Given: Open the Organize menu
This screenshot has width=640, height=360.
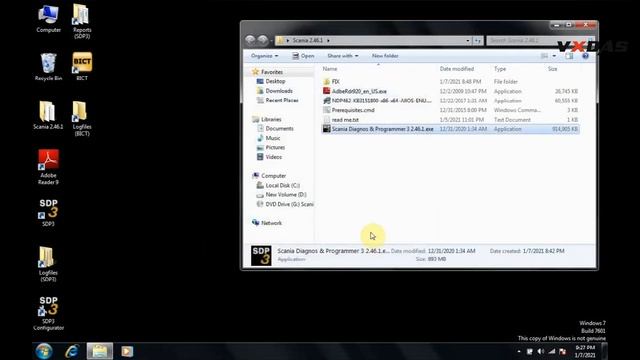Looking at the screenshot, I should tap(264, 56).
